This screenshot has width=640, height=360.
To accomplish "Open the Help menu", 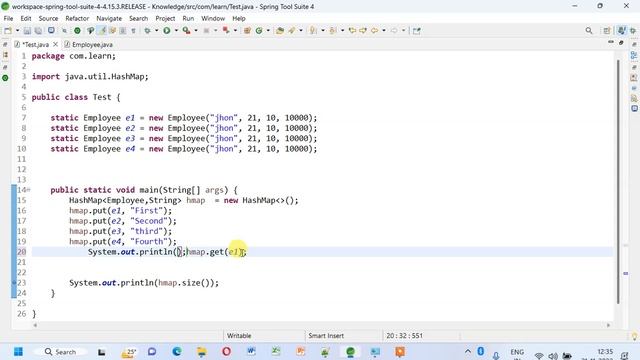I will [239, 18].
